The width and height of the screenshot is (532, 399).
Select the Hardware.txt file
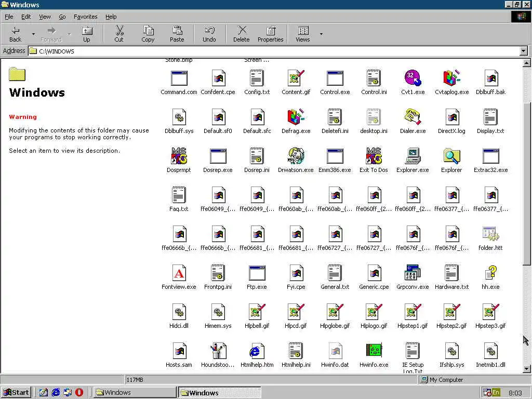click(x=451, y=273)
